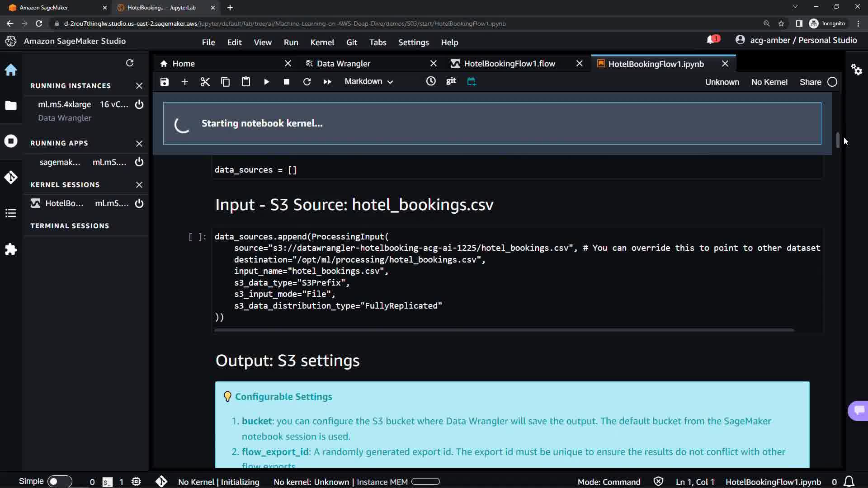
Task: Click the No Kernel button
Action: [769, 82]
